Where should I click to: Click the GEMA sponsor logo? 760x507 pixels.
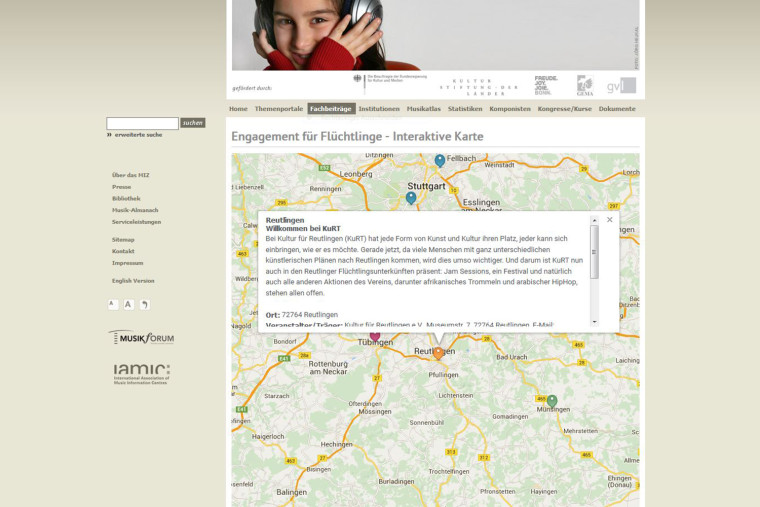click(x=585, y=85)
